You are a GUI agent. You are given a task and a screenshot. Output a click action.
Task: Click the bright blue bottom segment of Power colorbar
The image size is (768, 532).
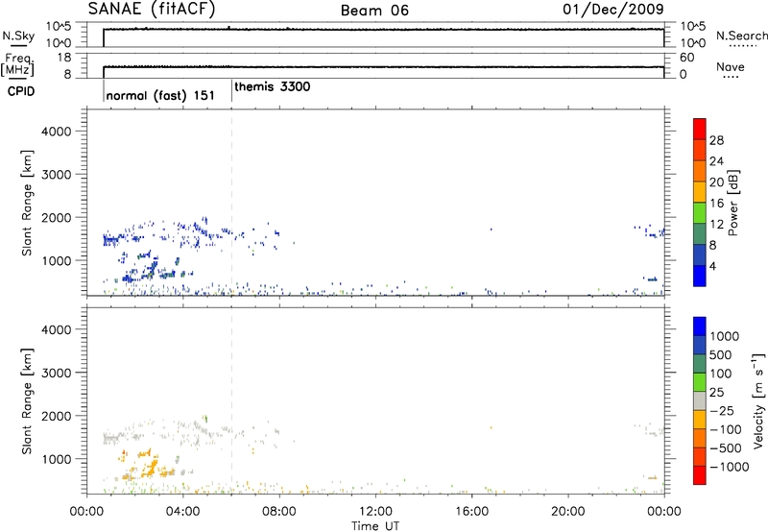pos(700,276)
